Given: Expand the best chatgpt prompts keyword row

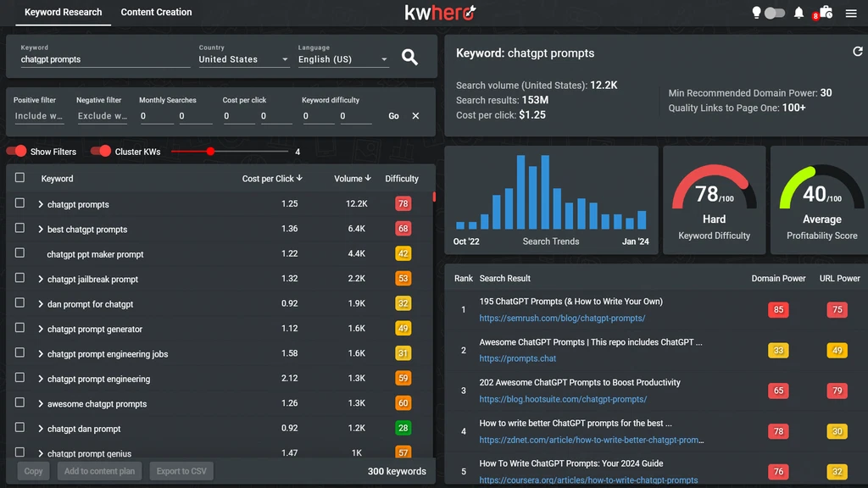Looking at the screenshot, I should tap(40, 229).
